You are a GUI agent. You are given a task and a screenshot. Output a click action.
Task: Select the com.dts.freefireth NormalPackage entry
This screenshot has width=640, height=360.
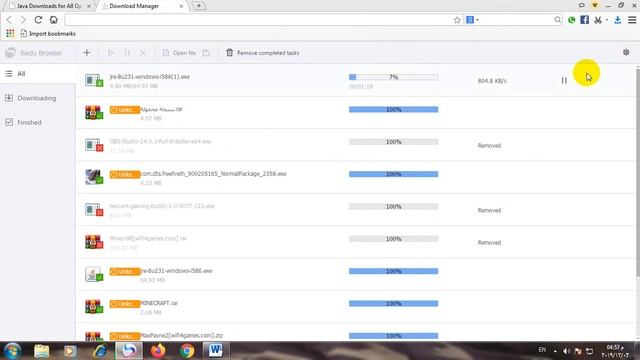click(213, 174)
